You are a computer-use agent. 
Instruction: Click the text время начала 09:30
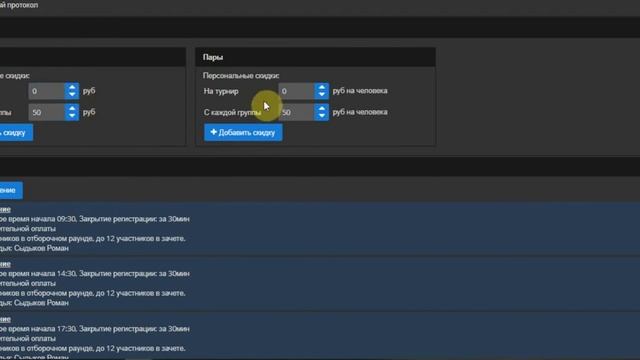pyautogui.click(x=42, y=219)
